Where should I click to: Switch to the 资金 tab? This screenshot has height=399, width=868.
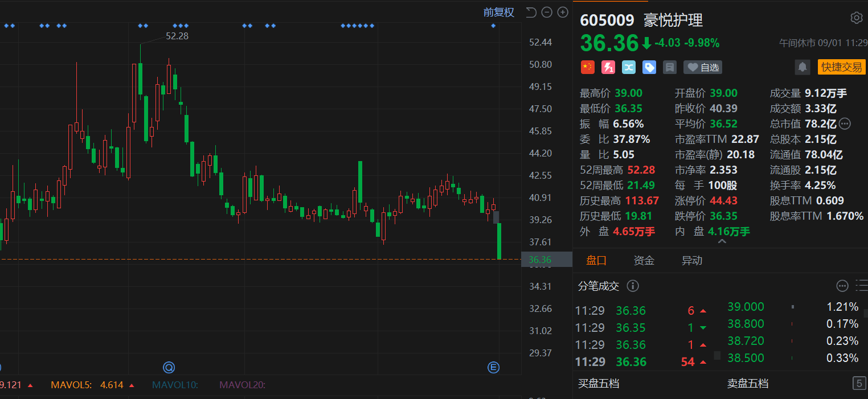pyautogui.click(x=644, y=261)
